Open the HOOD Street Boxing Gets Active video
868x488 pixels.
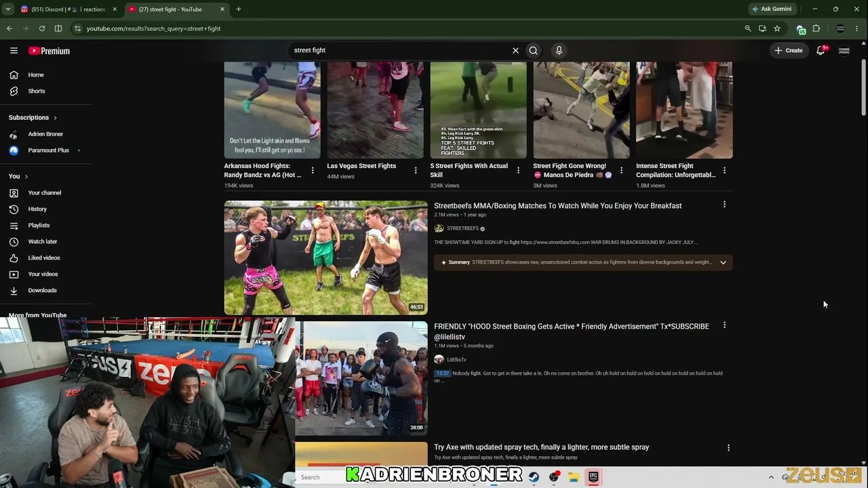coord(571,331)
